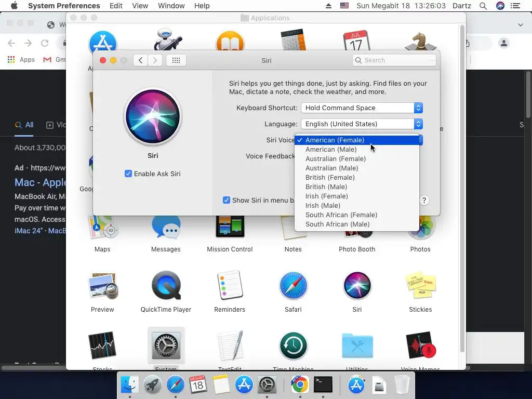The height and width of the screenshot is (399, 532).
Task: Click All tab in Chrome search results
Action: click(x=24, y=125)
